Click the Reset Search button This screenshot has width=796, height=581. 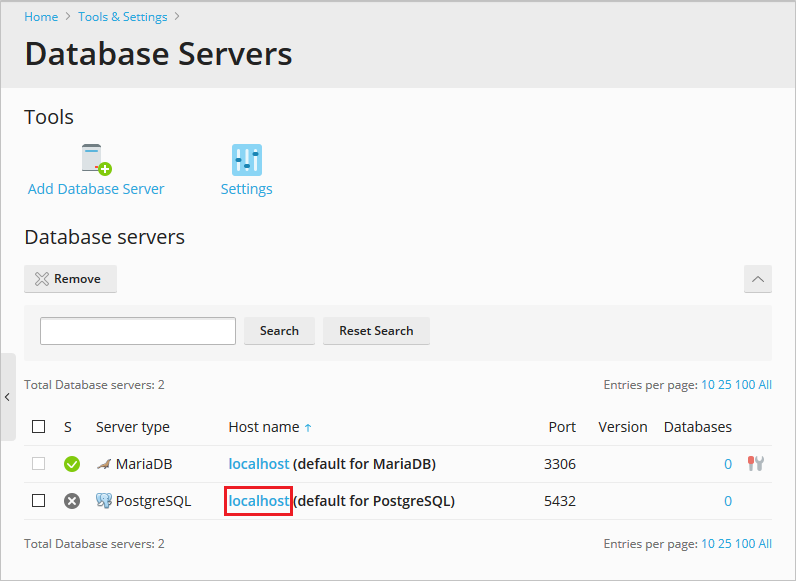pyautogui.click(x=376, y=331)
